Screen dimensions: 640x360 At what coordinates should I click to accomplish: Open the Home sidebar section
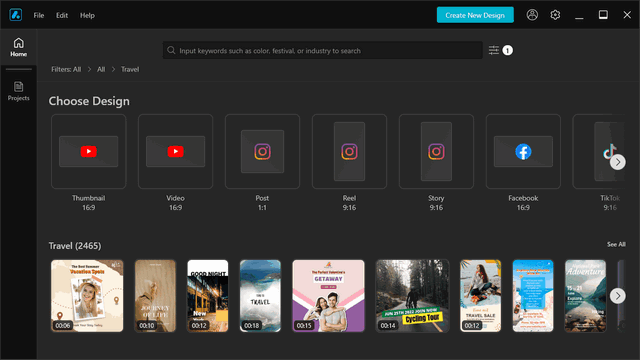pos(18,47)
